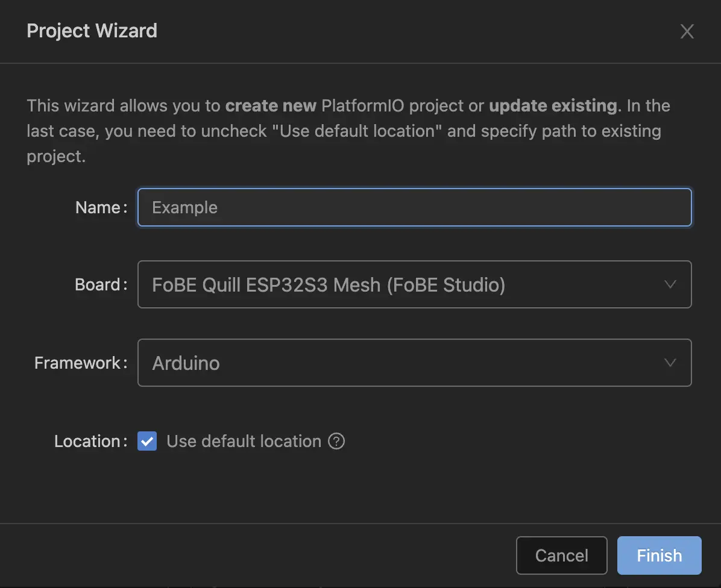
Task: Click the chevron on the Framework selector
Action: coord(670,363)
